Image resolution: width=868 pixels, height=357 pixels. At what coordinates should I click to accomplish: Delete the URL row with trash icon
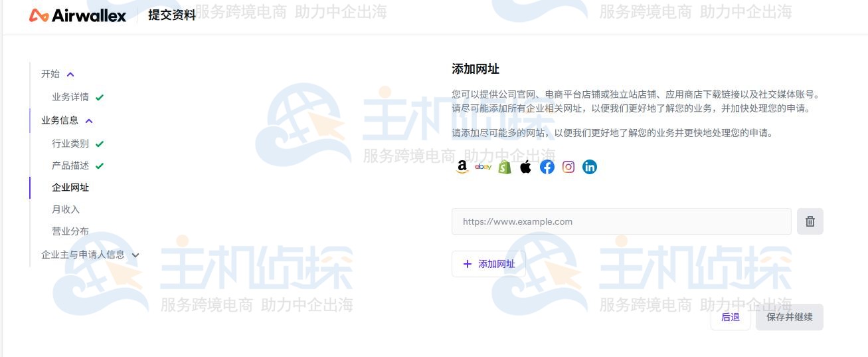[x=810, y=221]
